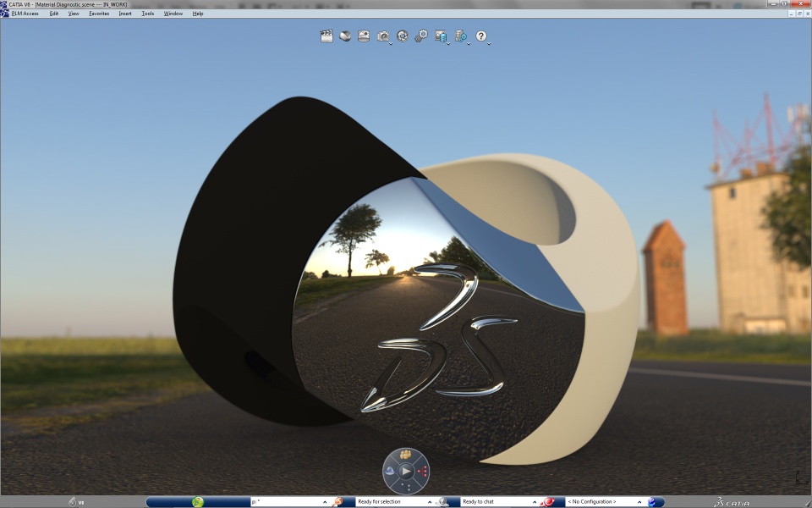Click the image with blue database icon
The image size is (812, 508).
tap(440, 36)
